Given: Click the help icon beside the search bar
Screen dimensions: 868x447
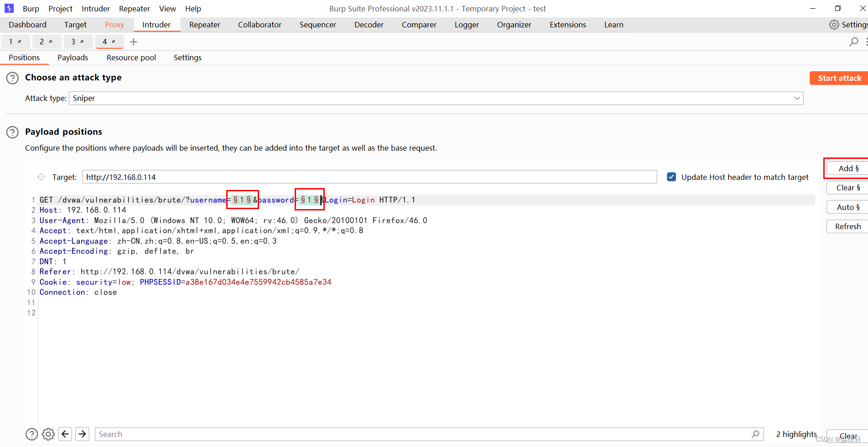Looking at the screenshot, I should [x=31, y=434].
